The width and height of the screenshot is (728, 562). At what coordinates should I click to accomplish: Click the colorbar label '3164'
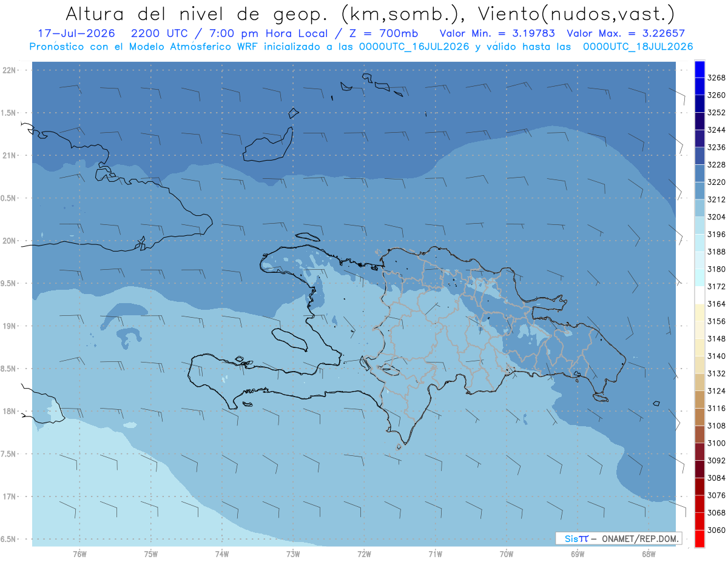(x=716, y=304)
